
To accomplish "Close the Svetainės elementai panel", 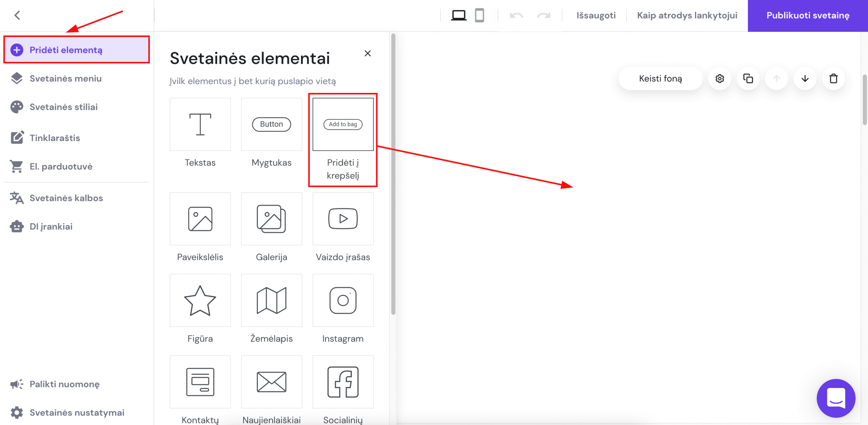I will tap(368, 54).
